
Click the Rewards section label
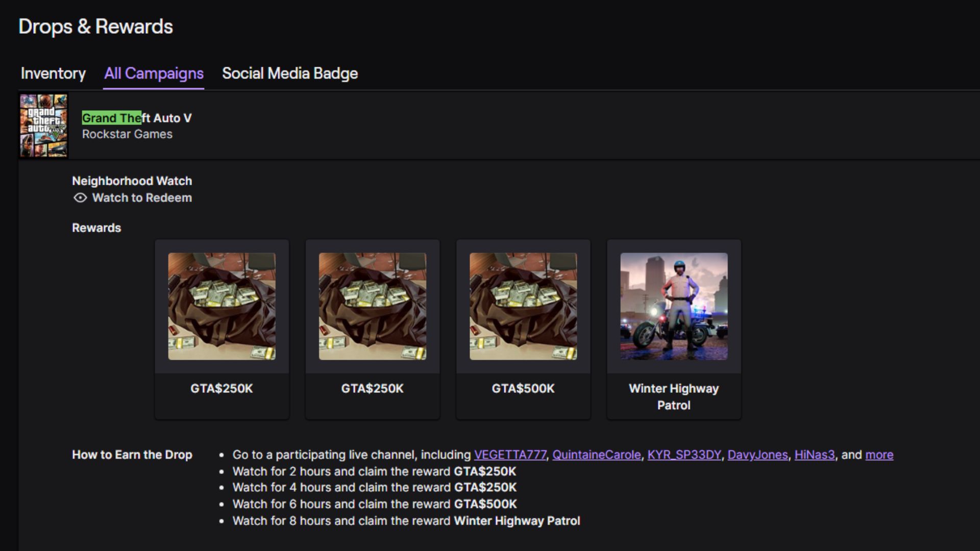click(96, 228)
